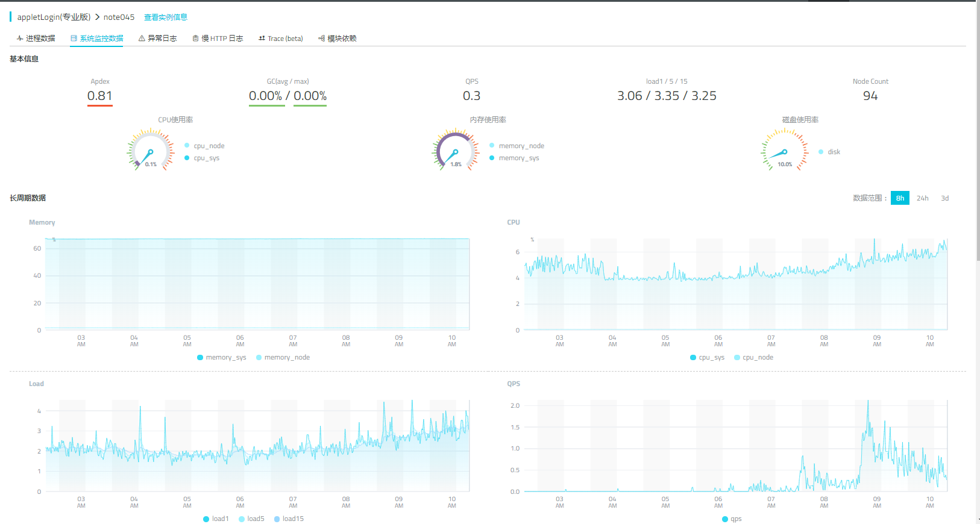Click the CPU usage gauge dial
The image size is (980, 524).
[x=151, y=150]
